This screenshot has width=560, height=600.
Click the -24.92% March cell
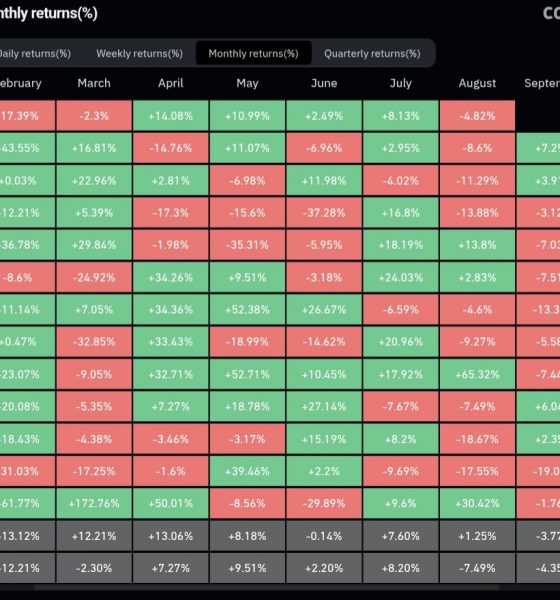pyautogui.click(x=94, y=277)
